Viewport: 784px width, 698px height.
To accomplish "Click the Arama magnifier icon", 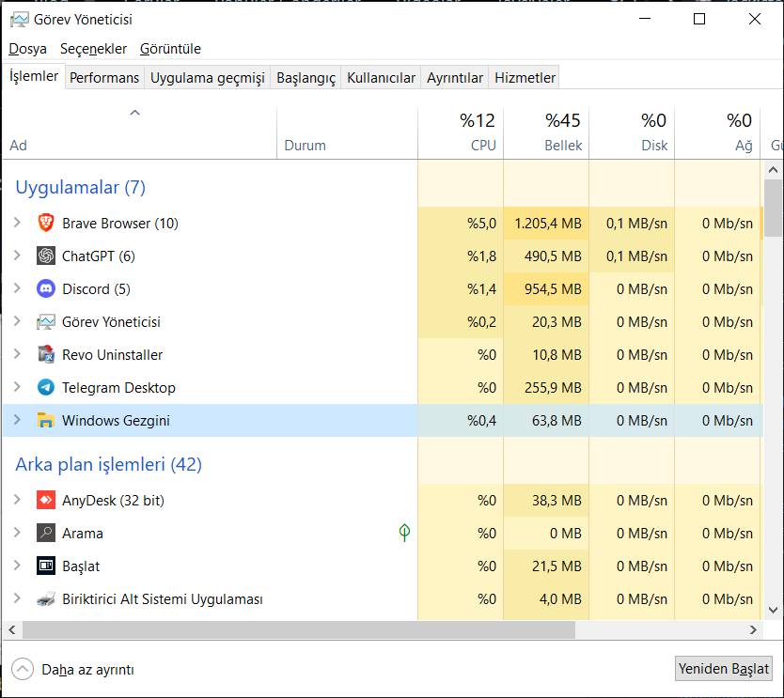I will [x=46, y=533].
